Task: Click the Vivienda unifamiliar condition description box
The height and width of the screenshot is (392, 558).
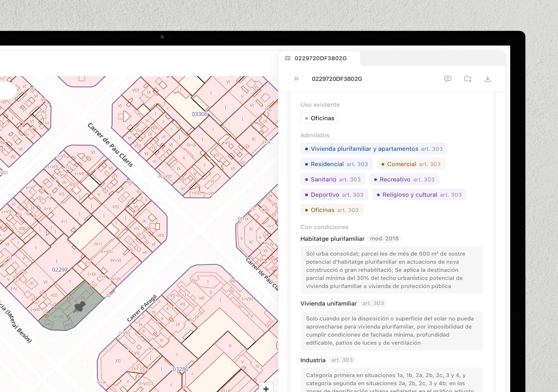Action: point(392,331)
